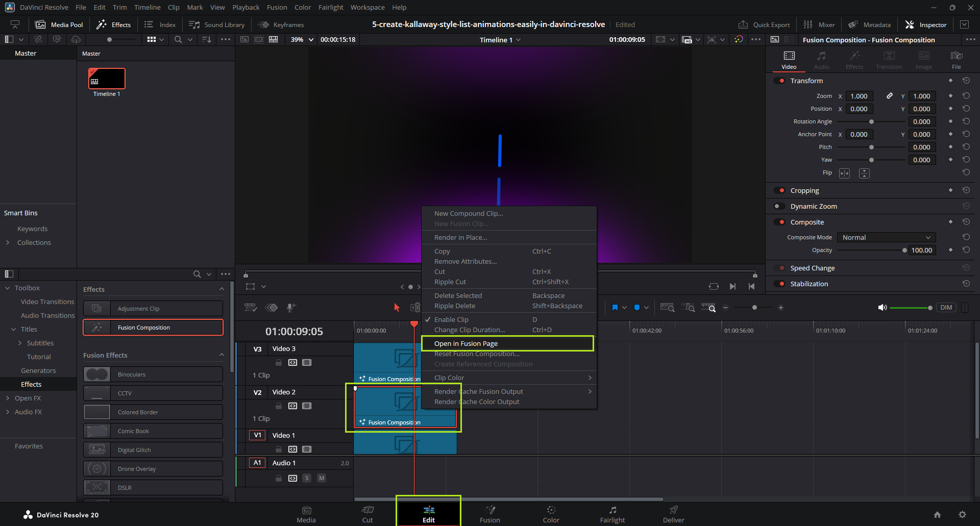Click the Flip horizontal icon
This screenshot has height=526, width=980.
coord(845,173)
